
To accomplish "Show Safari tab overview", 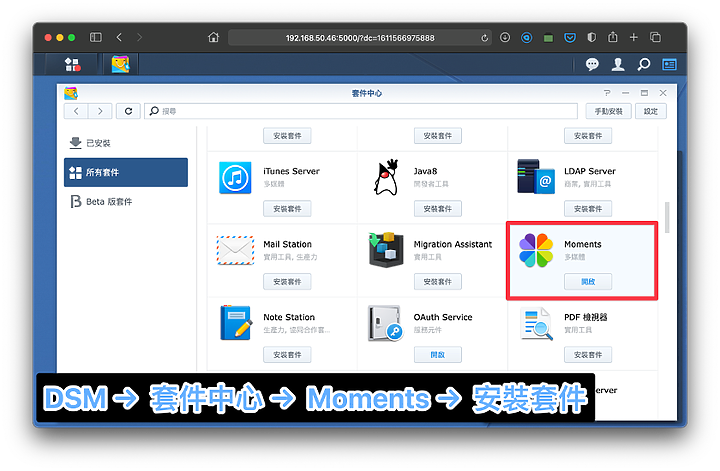I will pyautogui.click(x=655, y=38).
